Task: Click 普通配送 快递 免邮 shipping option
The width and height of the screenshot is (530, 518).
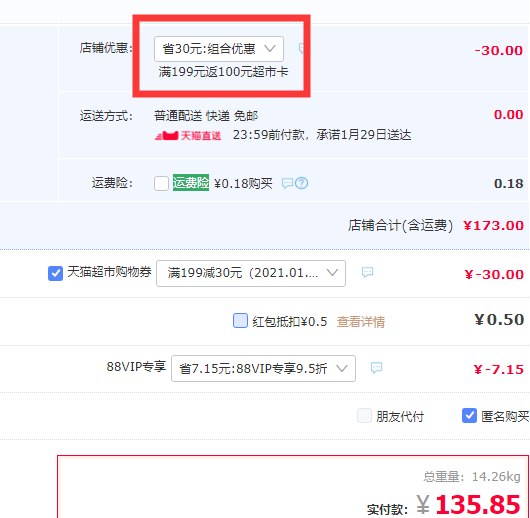Action: coord(206,116)
